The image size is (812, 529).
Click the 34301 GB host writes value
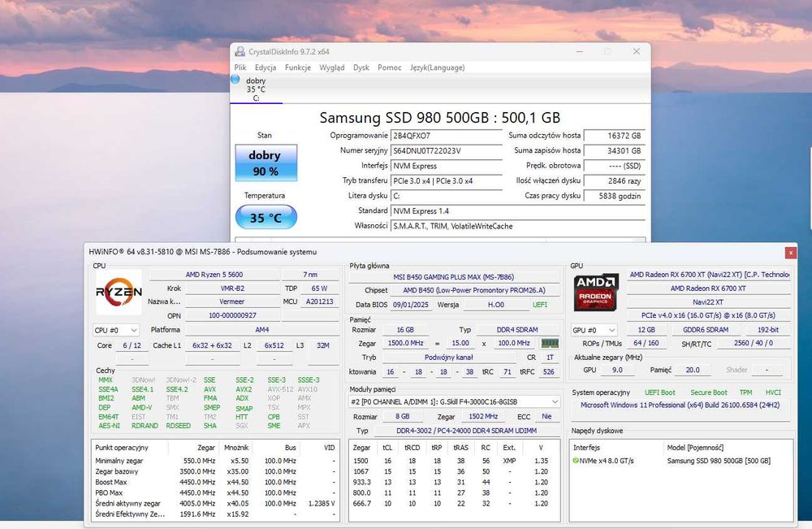point(614,151)
